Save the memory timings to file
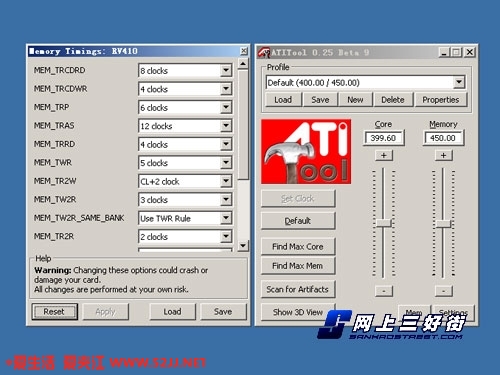Screen dimensions: 500x375 click(223, 312)
